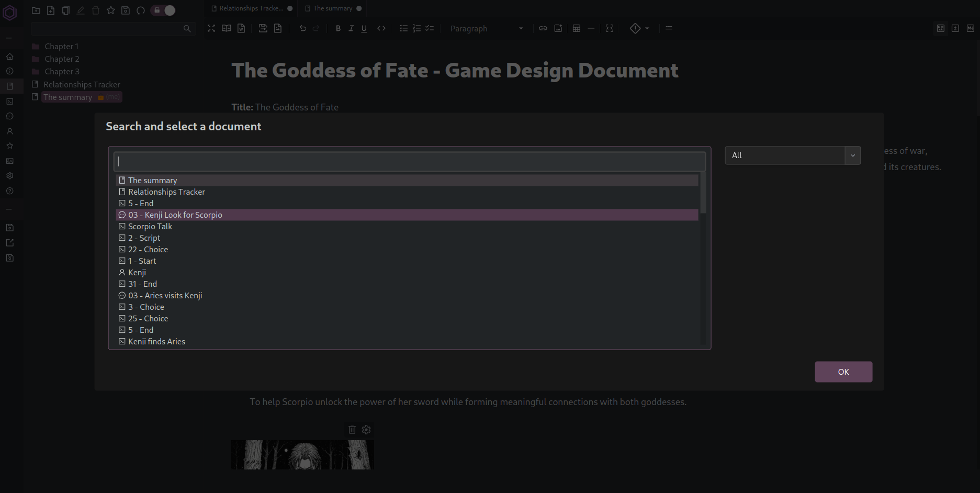
Task: Apply italic formatting to text
Action: click(x=351, y=28)
